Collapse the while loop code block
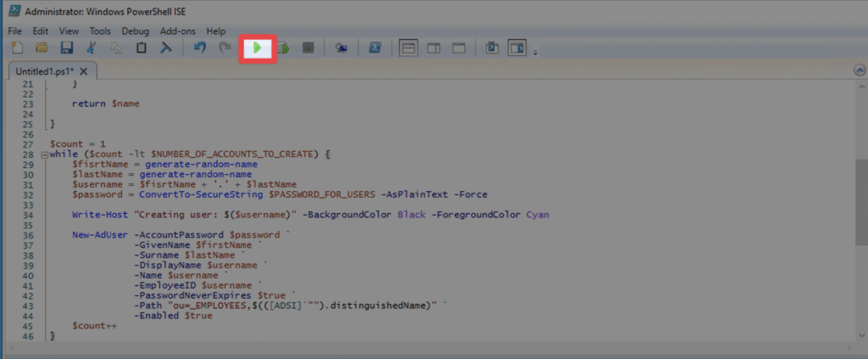Screen dimensions: 868x359 click(x=43, y=155)
